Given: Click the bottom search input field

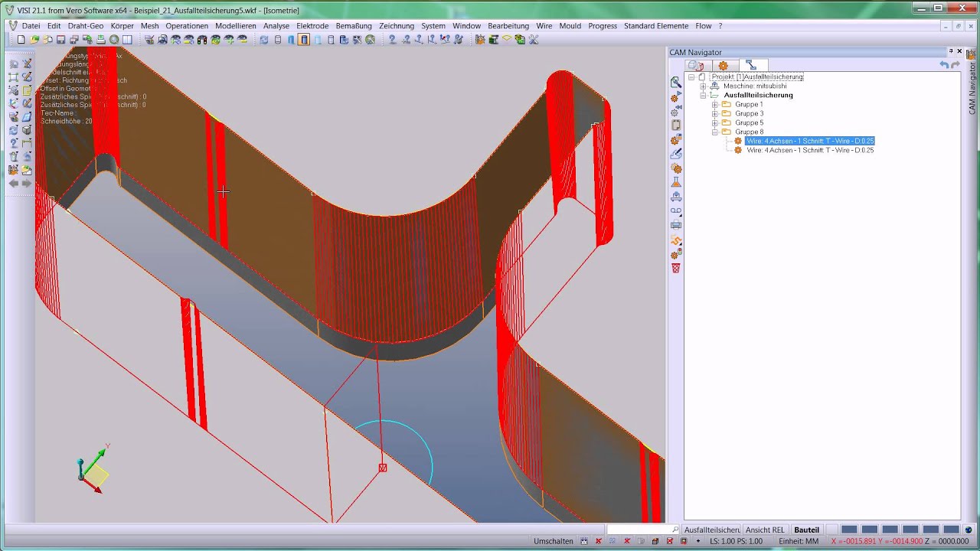Looking at the screenshot, I should click(643, 530).
